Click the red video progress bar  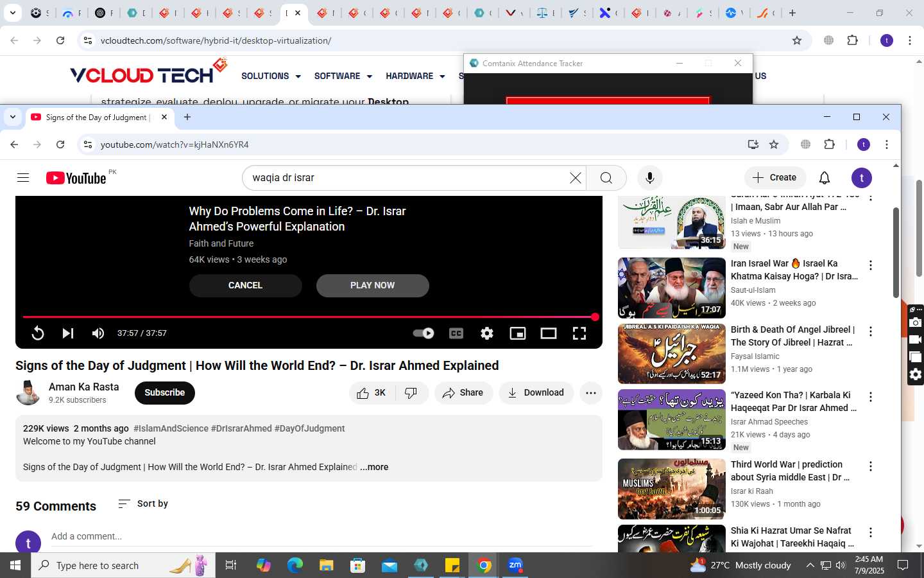(x=309, y=317)
